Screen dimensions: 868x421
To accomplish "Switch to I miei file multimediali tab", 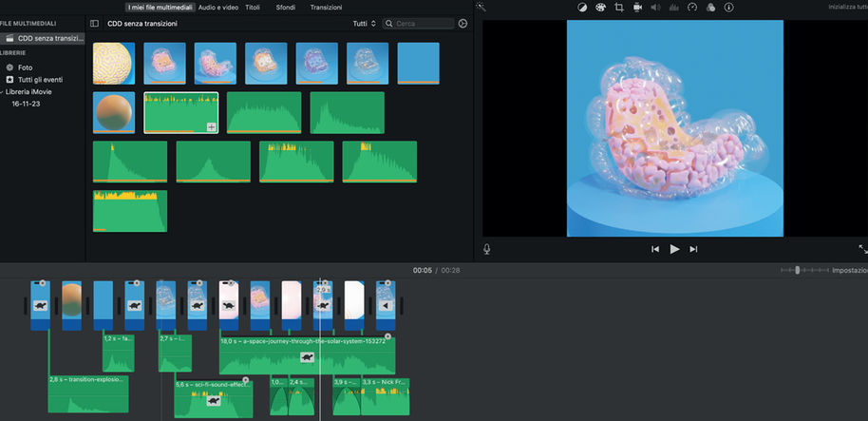I will [160, 8].
